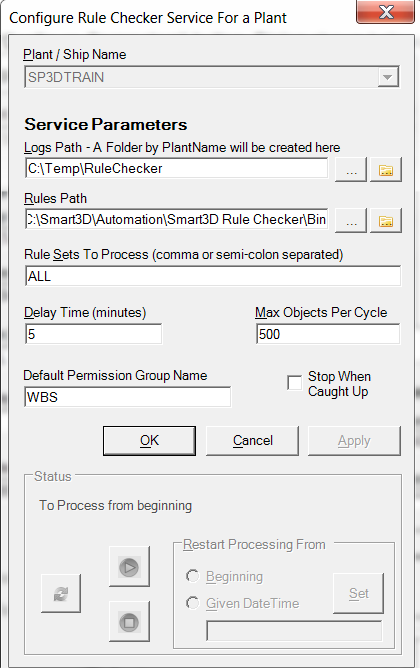Select the Beginning radio button
The width and height of the screenshot is (420, 668).
pyautogui.click(x=193, y=576)
